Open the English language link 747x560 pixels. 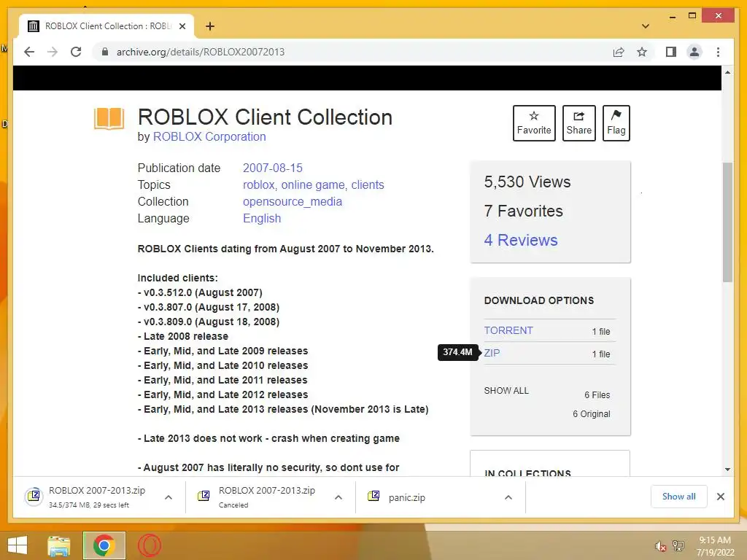point(262,218)
